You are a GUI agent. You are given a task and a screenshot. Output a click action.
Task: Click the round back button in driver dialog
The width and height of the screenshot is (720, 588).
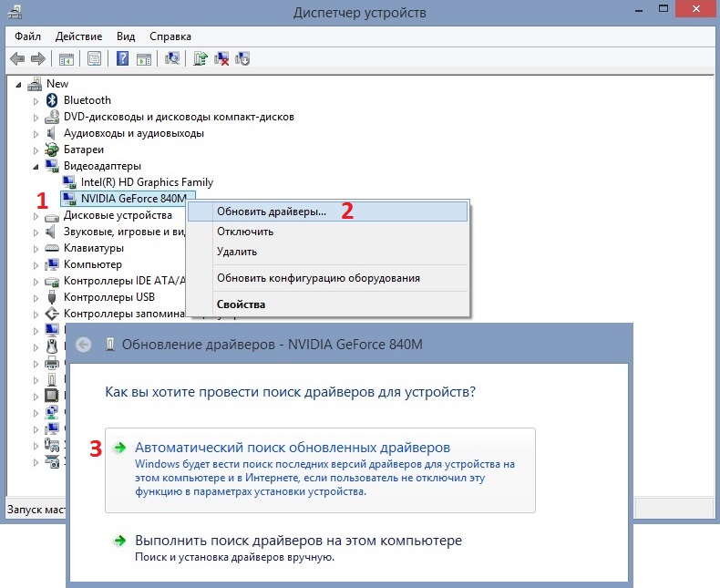pyautogui.click(x=84, y=344)
